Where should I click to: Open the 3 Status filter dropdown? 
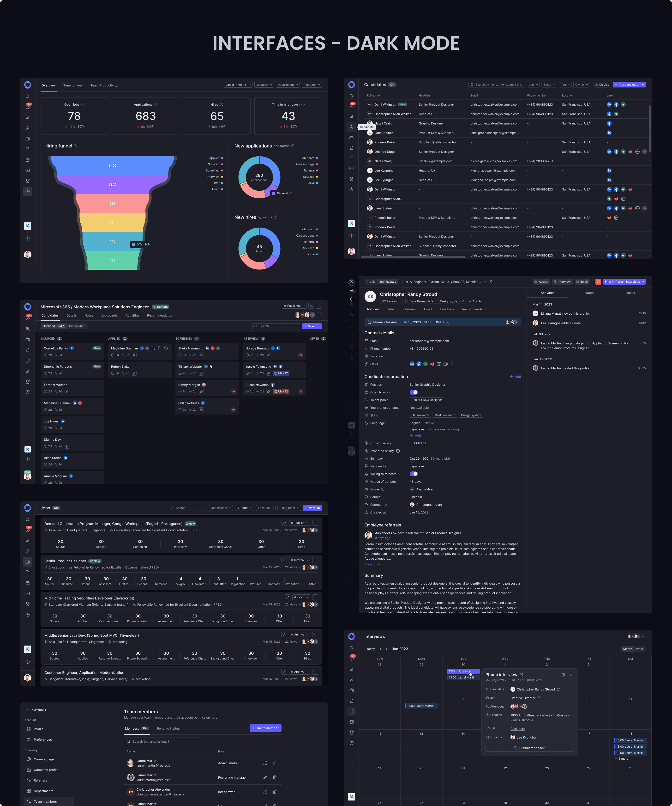click(244, 508)
